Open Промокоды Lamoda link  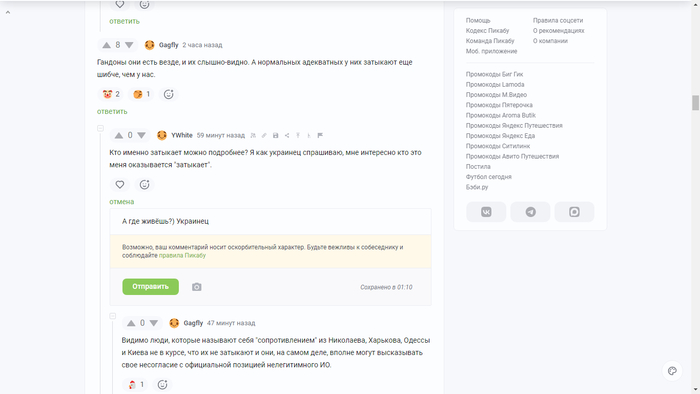point(495,85)
